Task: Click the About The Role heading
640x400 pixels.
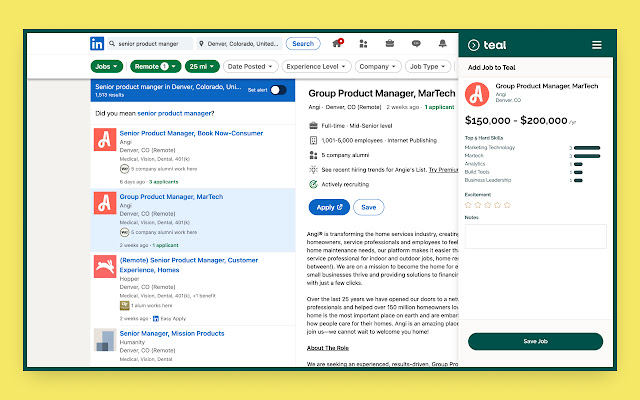Action: click(327, 348)
